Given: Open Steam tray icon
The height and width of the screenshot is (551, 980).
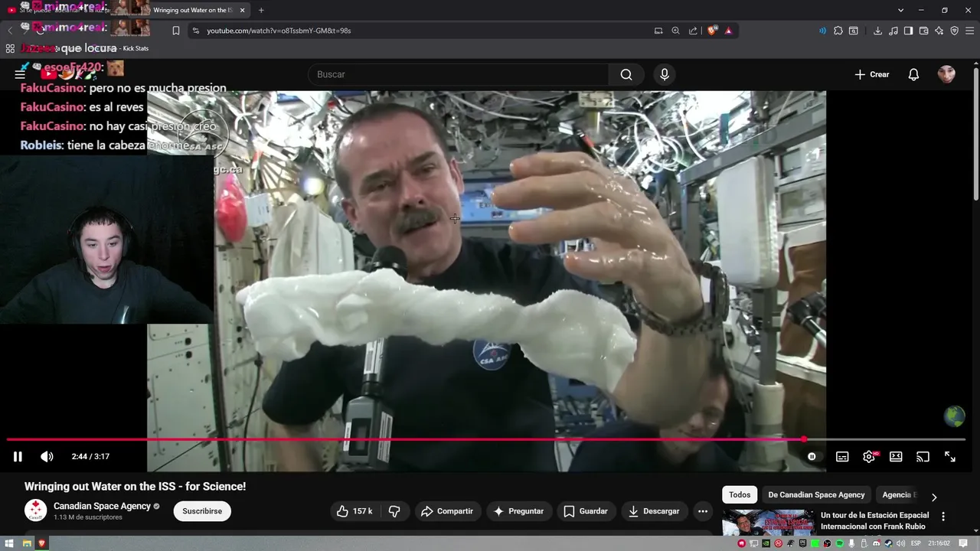Looking at the screenshot, I should point(889,543).
